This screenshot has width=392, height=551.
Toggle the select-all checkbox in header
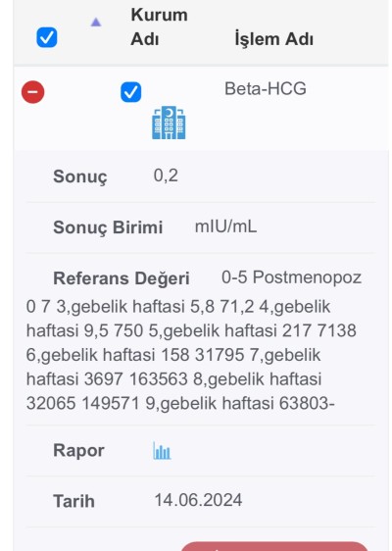47,37
